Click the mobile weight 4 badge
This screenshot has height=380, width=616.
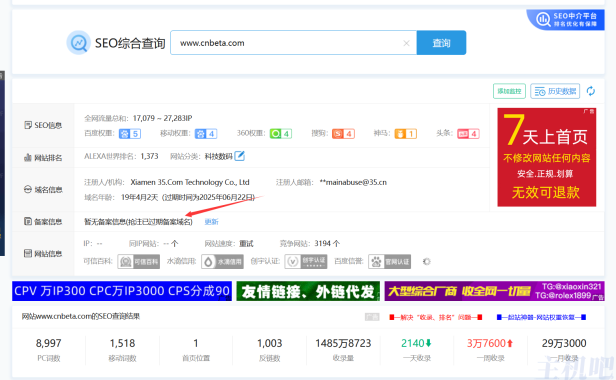206,134
